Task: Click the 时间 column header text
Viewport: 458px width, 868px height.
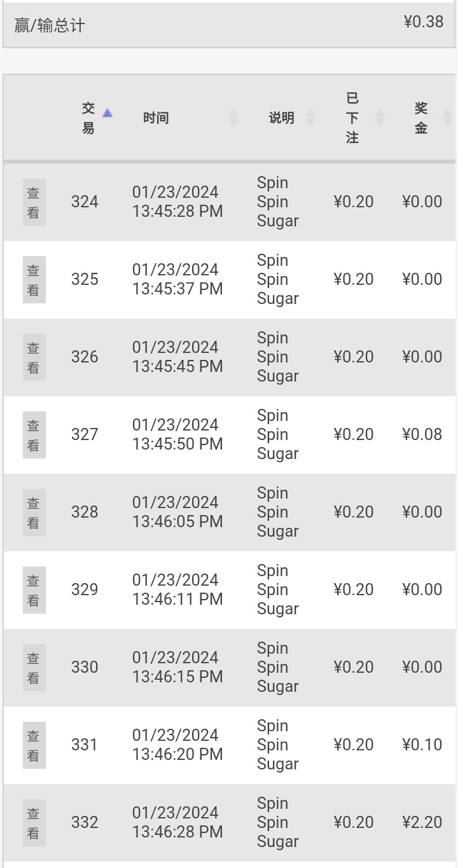Action: coord(156,118)
